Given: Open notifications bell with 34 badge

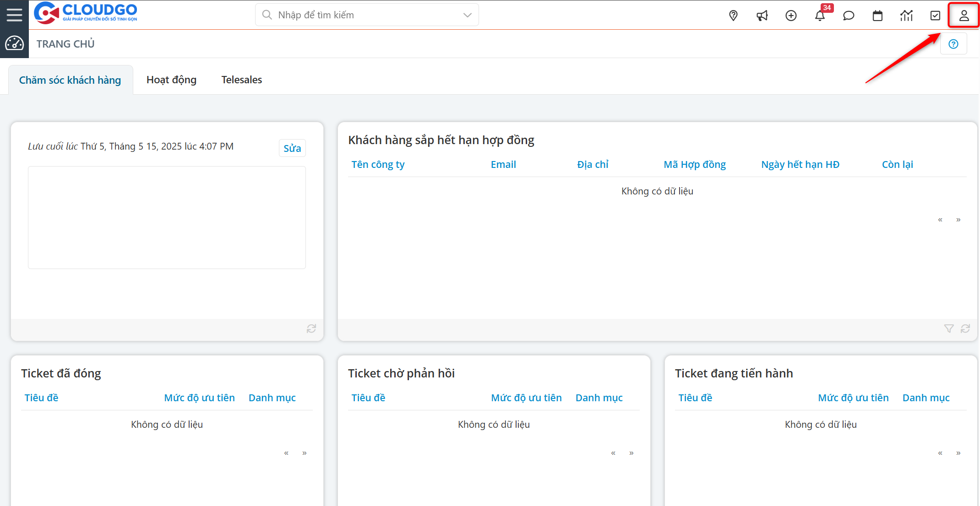Looking at the screenshot, I should pyautogui.click(x=820, y=16).
